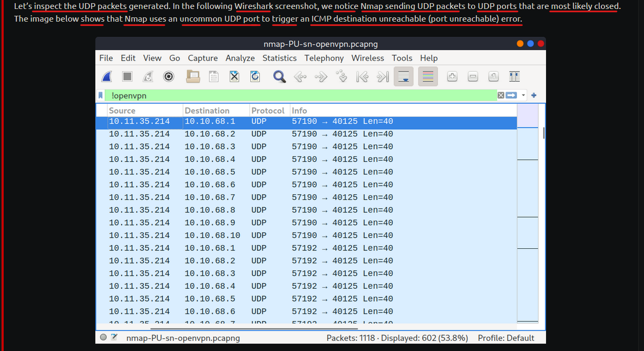Select 57190 packet to 10.10.68.2
The height and width of the screenshot is (351, 644).
point(306,134)
